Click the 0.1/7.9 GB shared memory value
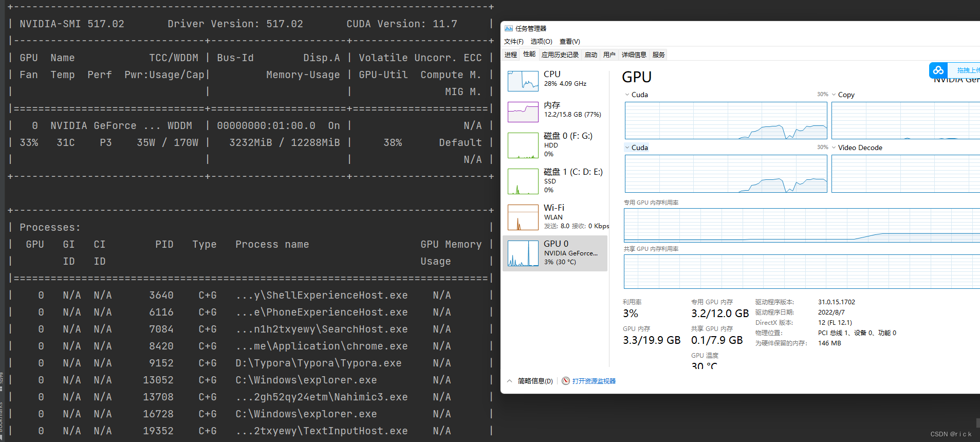 (x=717, y=340)
